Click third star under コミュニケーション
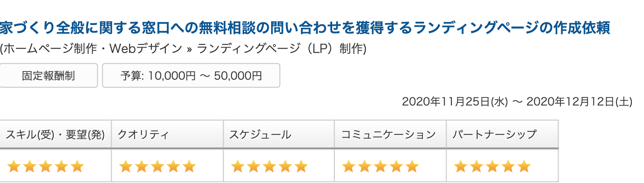 pos(381,166)
